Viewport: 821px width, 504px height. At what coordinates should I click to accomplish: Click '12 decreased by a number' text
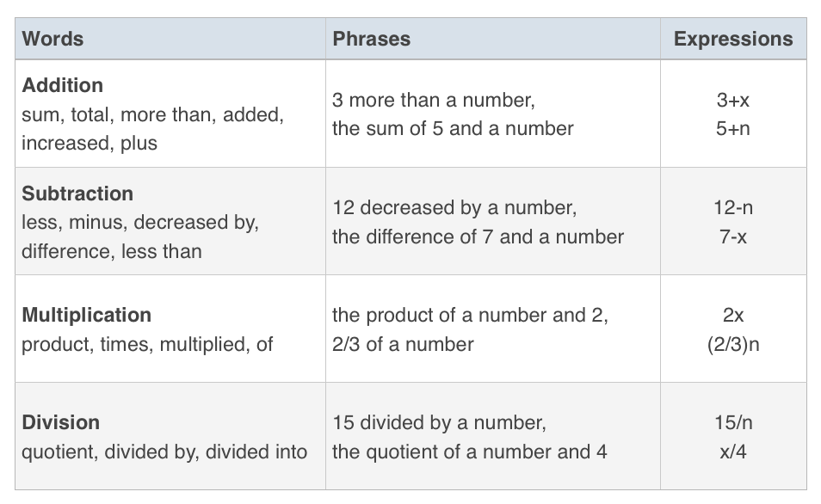pos(454,208)
